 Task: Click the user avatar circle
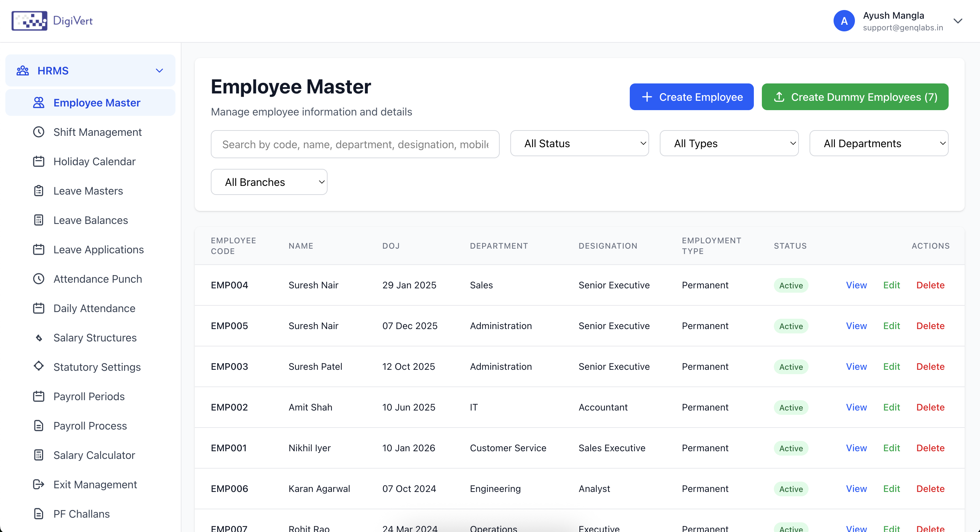[844, 21]
